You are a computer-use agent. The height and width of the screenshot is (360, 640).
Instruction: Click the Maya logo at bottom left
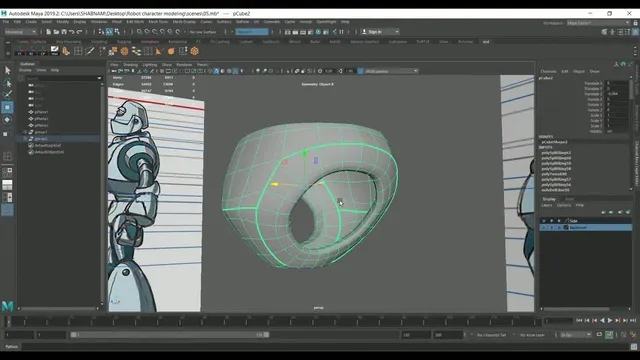click(x=7, y=306)
